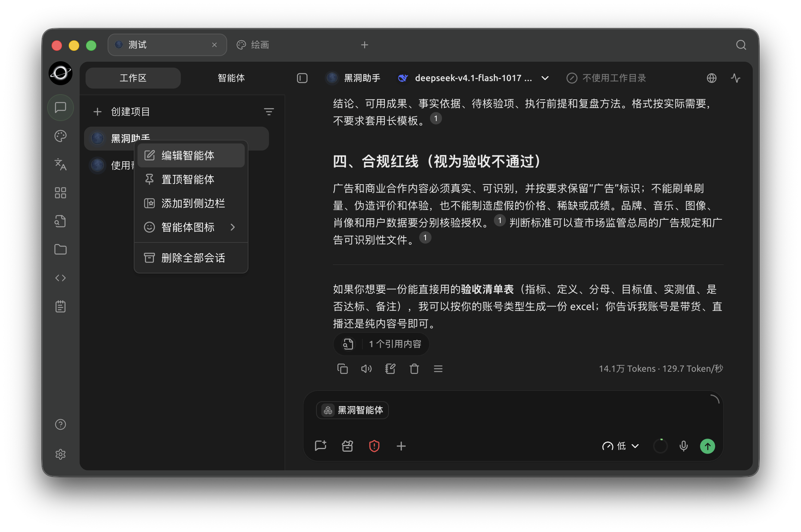Open the painting palette sidebar icon
The width and height of the screenshot is (801, 532).
[61, 136]
